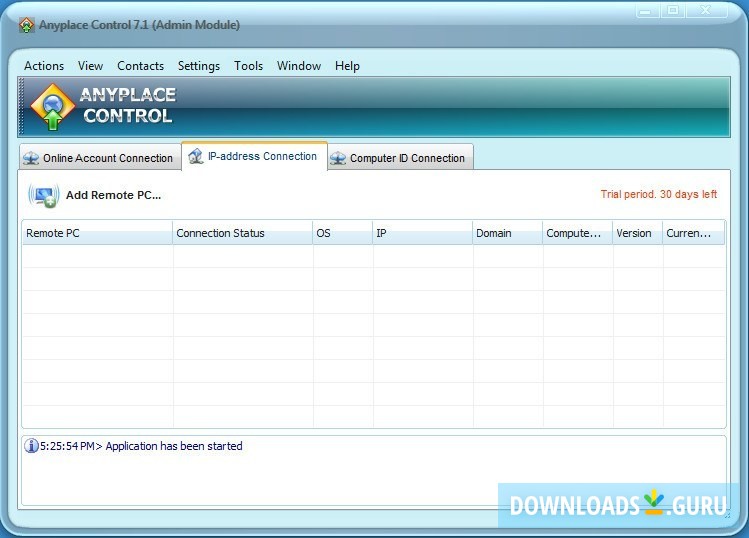Sort by the Connection Status column
Image resolution: width=749 pixels, height=538 pixels.
point(242,233)
